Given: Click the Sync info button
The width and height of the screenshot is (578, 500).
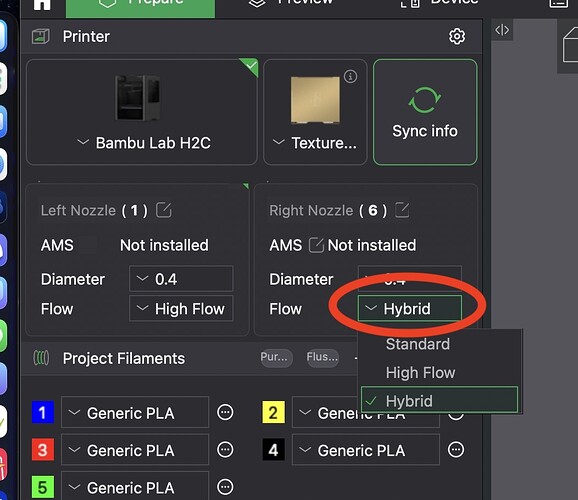Looking at the screenshot, I should [425, 112].
